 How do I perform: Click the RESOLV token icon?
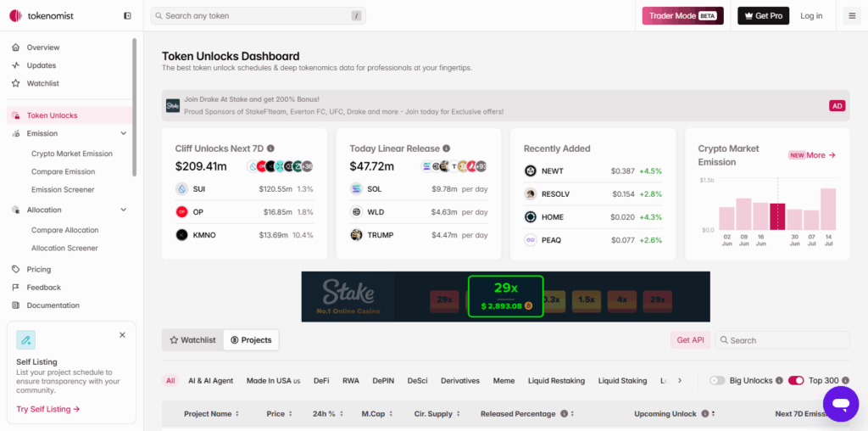tap(531, 194)
